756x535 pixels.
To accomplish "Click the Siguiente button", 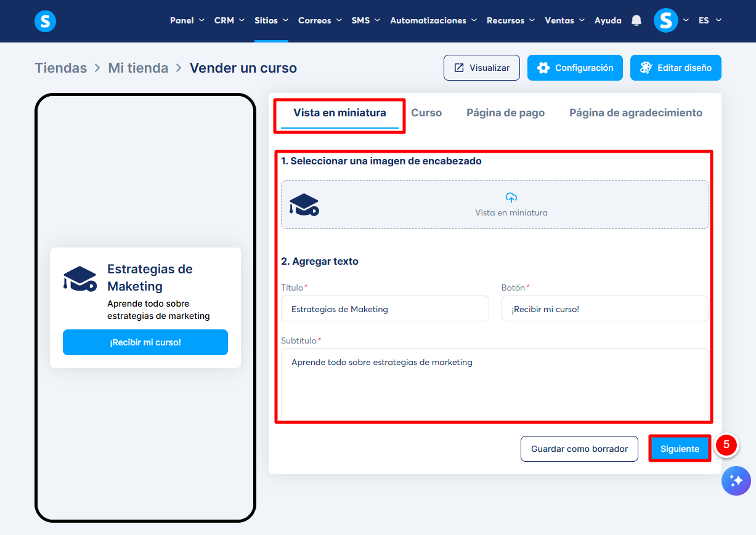I will [x=680, y=449].
